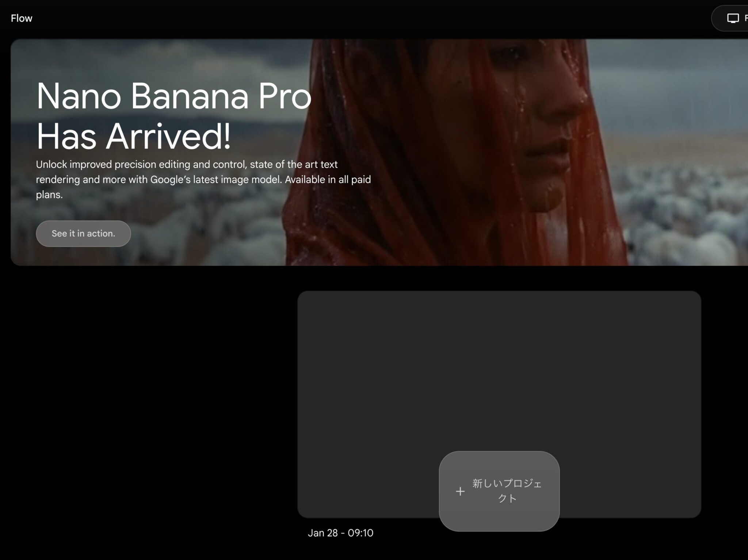The height and width of the screenshot is (560, 748).
Task: Click the Jan 28 - 09:10 project title
Action: [340, 533]
